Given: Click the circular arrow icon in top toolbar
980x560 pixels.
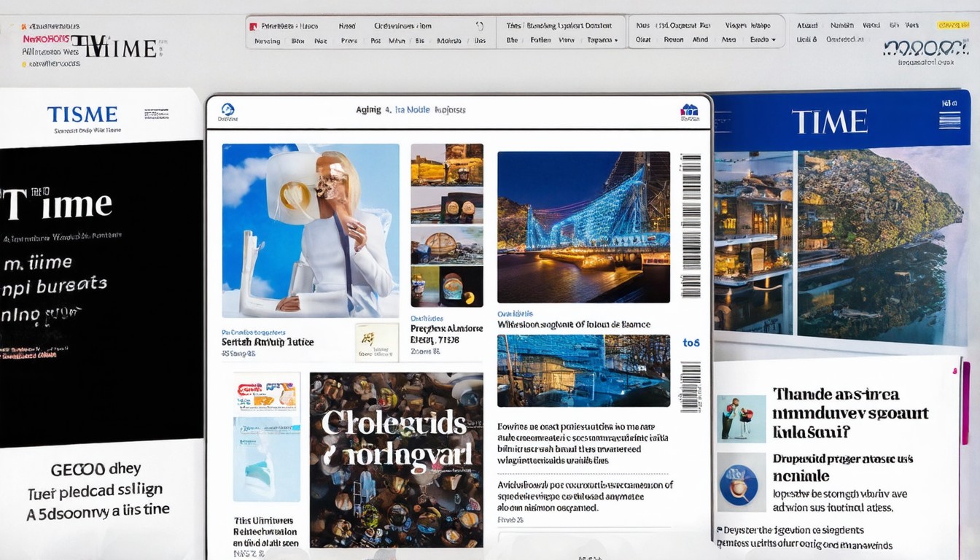Looking at the screenshot, I should click(479, 26).
